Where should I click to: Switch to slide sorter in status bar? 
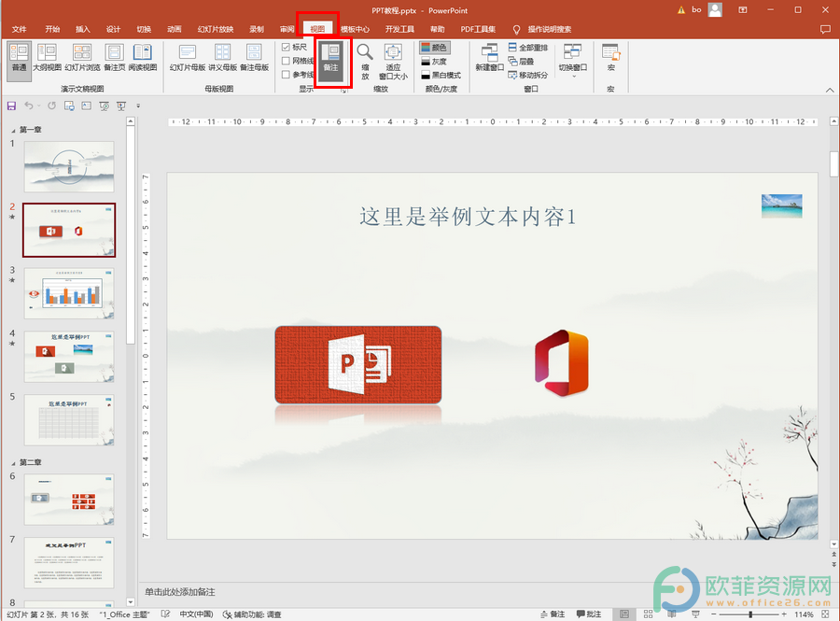[649, 614]
